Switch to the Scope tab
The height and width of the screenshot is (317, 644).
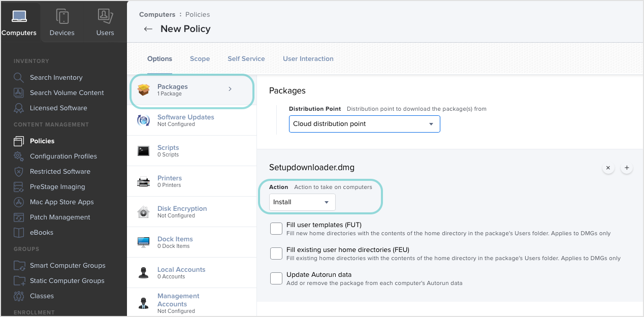coord(200,58)
